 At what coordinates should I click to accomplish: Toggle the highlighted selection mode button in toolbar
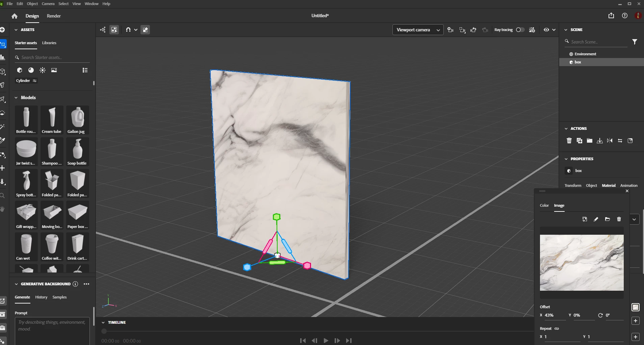(114, 30)
